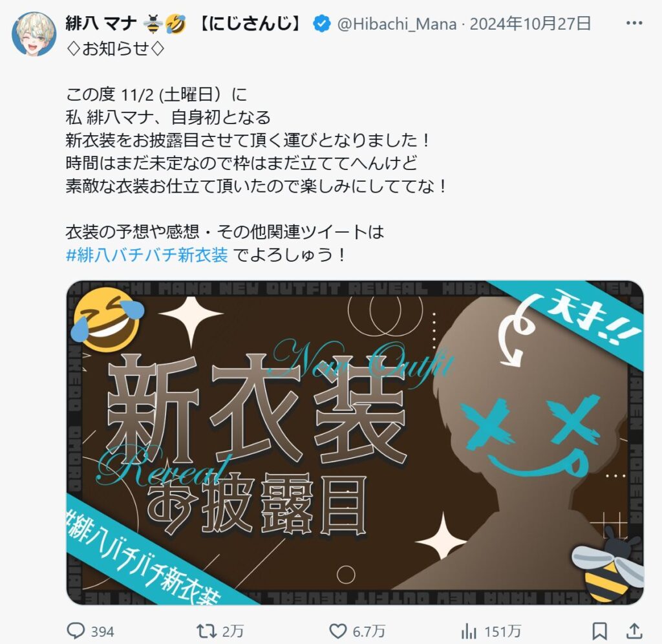
Task: Share the tweet via upload icon
Action: pyautogui.click(x=634, y=631)
